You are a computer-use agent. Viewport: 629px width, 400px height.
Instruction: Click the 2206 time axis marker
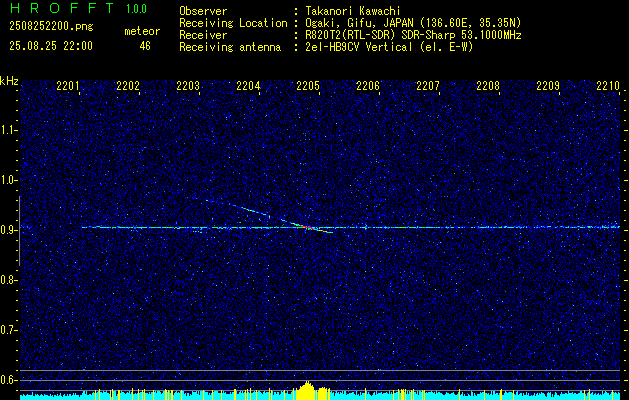coord(368,85)
